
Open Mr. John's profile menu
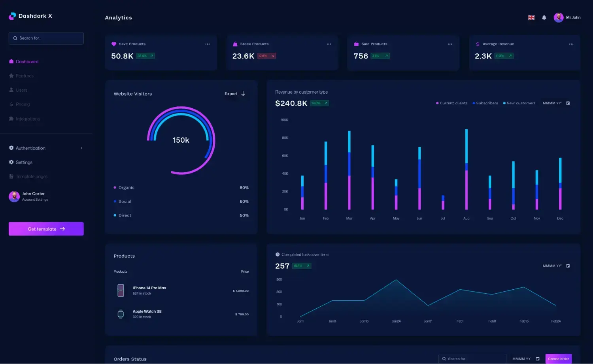[x=567, y=17]
